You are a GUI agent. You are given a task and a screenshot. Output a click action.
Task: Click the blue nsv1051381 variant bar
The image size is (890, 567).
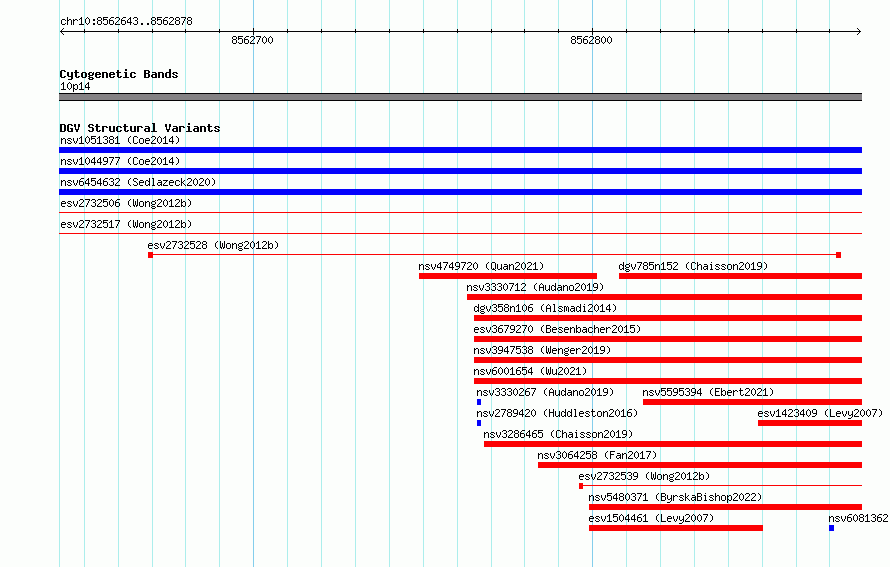coord(460,150)
